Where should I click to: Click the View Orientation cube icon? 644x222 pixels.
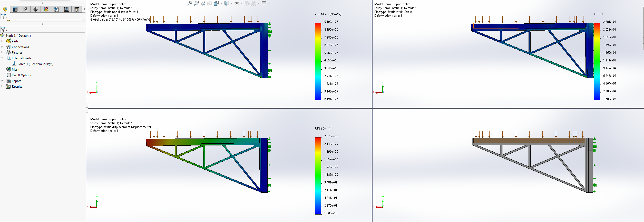(216, 3)
